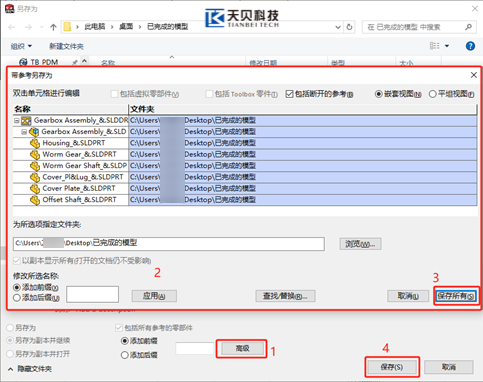Collapse the Gearbox Assembly drawing tree node
The image size is (483, 382).
pyautogui.click(x=16, y=121)
